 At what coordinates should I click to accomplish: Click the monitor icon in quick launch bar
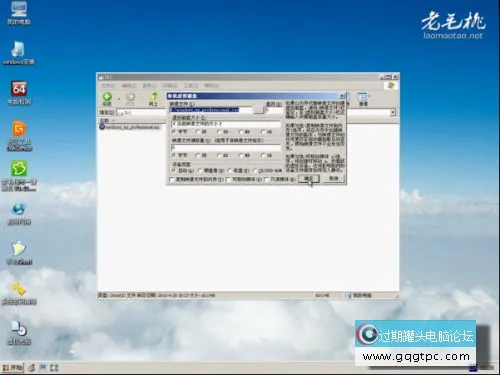tap(43, 368)
